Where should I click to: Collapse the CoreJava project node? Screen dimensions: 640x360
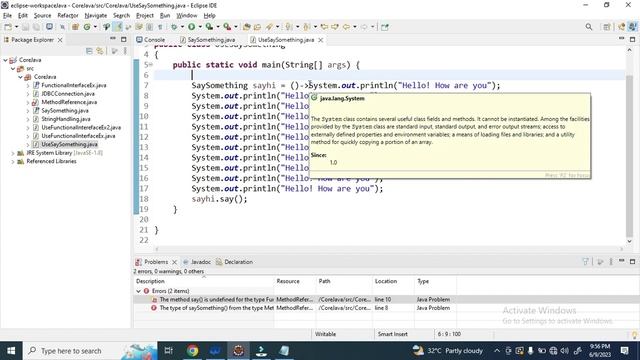5,60
